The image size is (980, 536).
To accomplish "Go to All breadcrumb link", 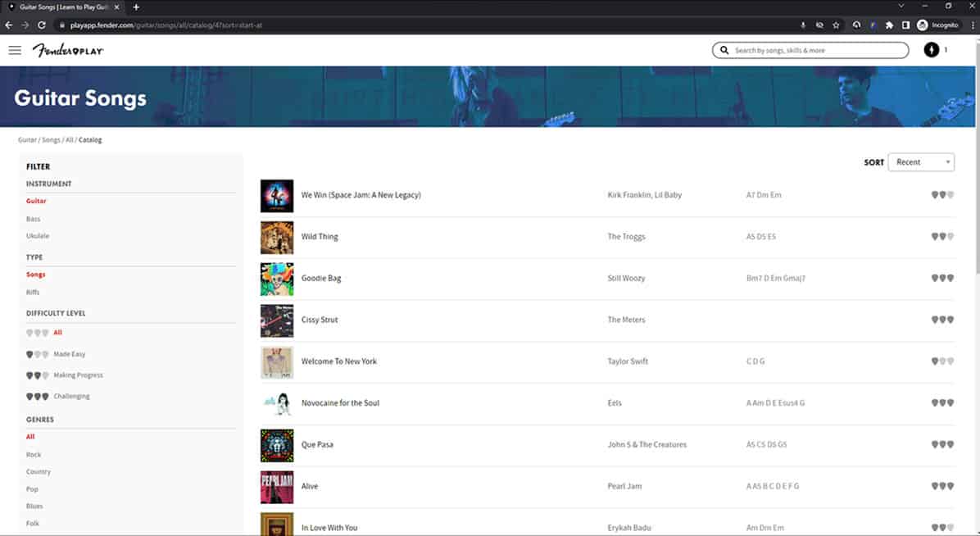I will click(70, 140).
